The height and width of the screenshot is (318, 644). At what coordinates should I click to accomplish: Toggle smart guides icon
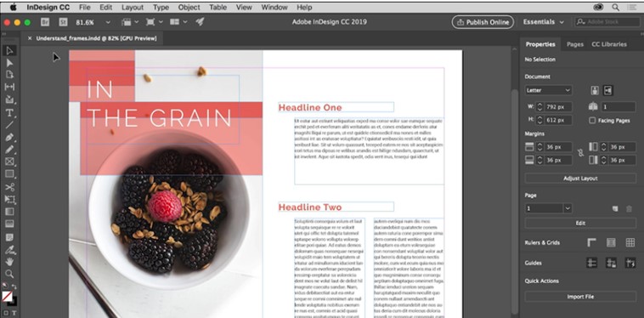tap(630, 263)
